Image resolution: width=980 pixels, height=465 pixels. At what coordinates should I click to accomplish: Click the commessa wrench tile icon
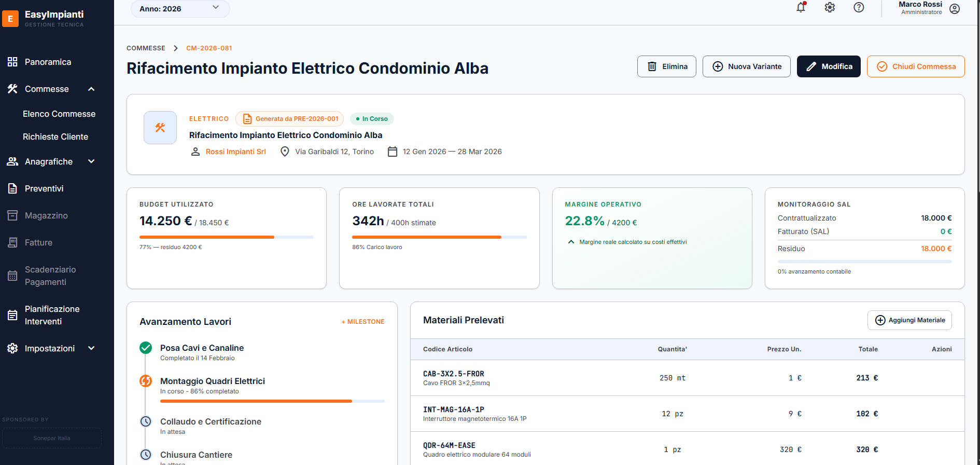pos(160,128)
